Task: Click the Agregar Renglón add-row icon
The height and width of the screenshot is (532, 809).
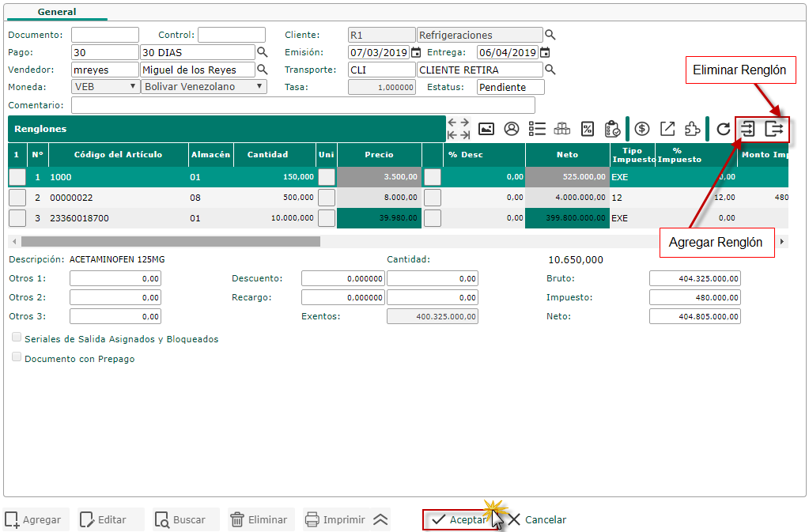Action: [748, 129]
